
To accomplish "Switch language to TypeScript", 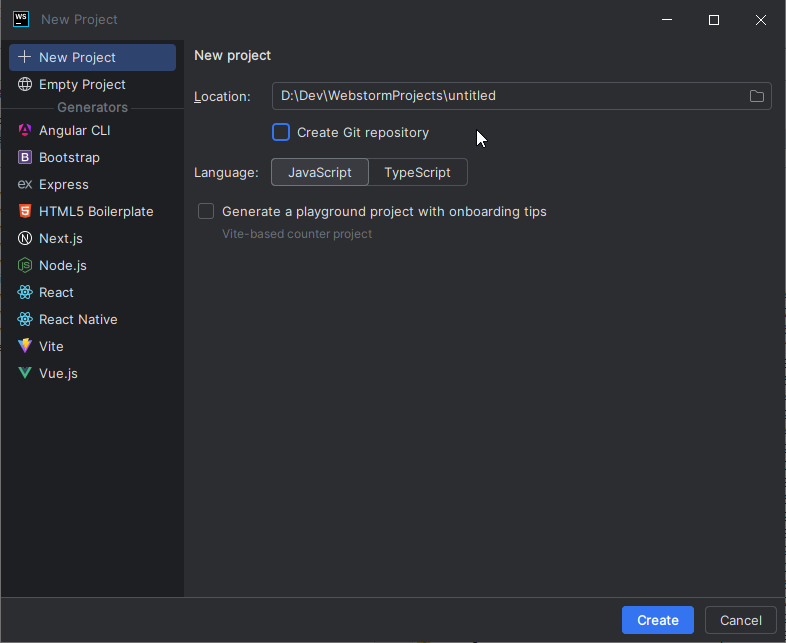I will click(418, 172).
